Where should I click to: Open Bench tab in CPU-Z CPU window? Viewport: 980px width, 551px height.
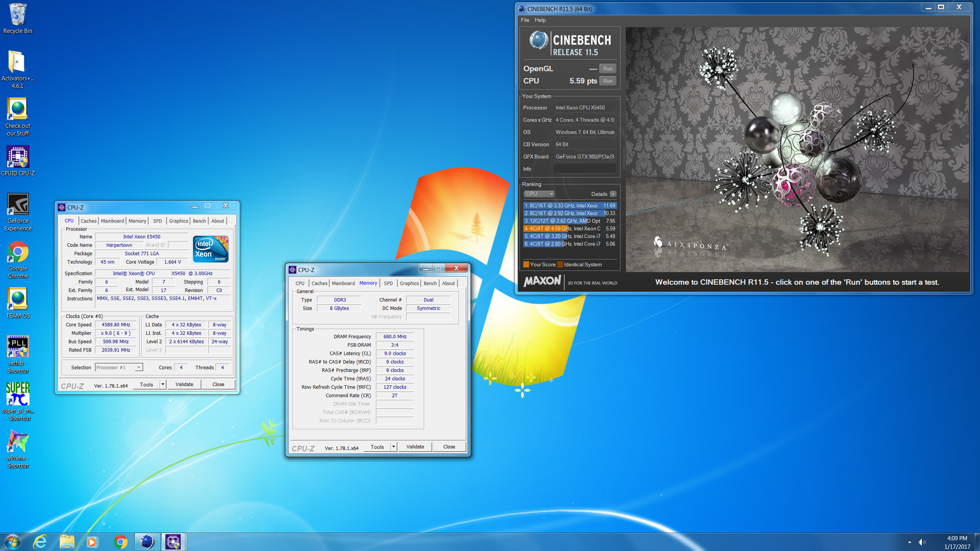(199, 221)
